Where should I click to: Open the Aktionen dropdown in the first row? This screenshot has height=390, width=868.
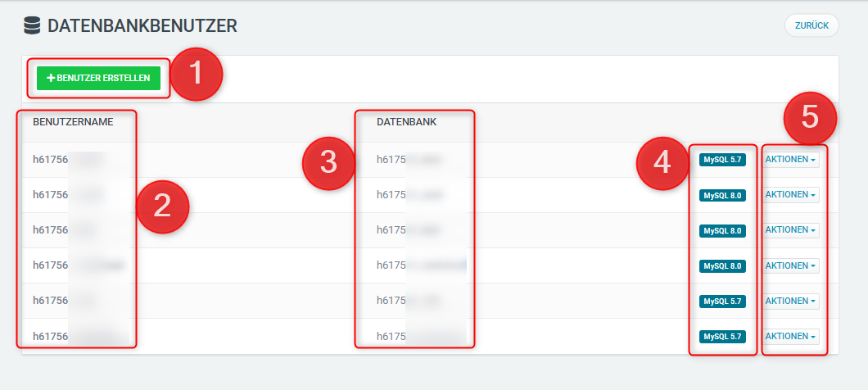coord(791,160)
